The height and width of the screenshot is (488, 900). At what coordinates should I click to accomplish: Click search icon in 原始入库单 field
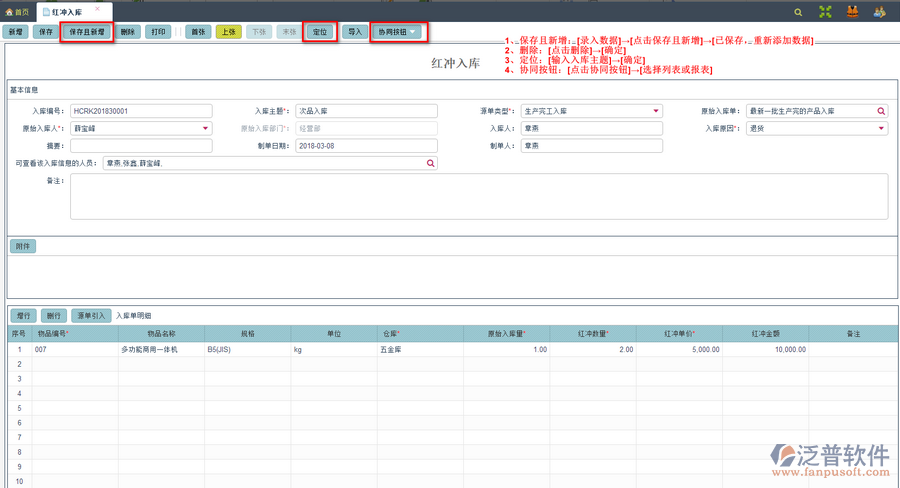point(881,111)
